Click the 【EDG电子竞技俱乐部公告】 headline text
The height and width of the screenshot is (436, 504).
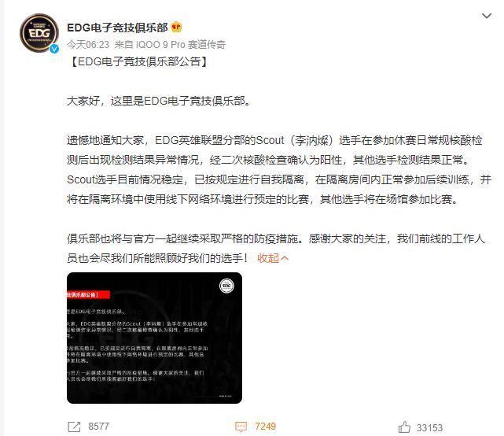(138, 61)
